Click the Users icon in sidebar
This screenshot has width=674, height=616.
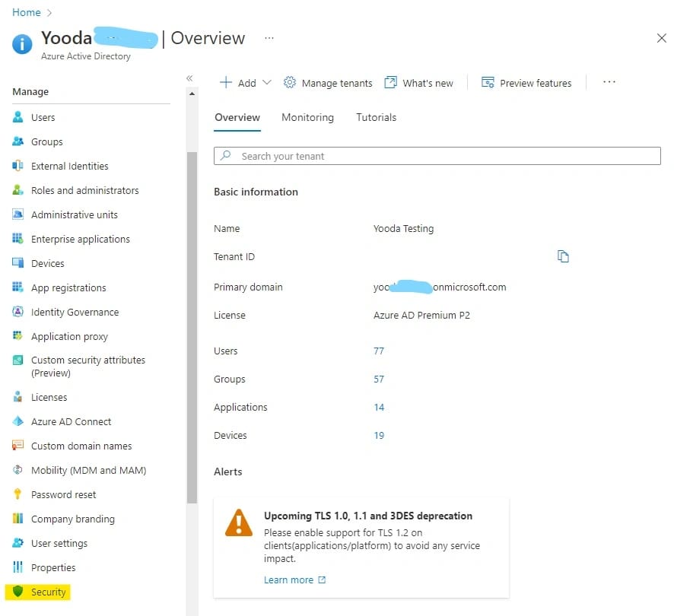pyautogui.click(x=18, y=117)
